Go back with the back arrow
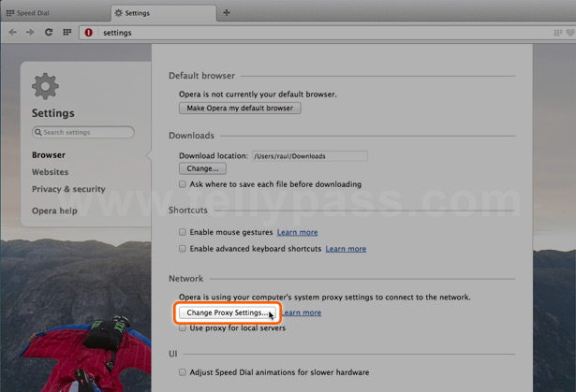Viewport: 576px width, 392px height. (x=13, y=33)
